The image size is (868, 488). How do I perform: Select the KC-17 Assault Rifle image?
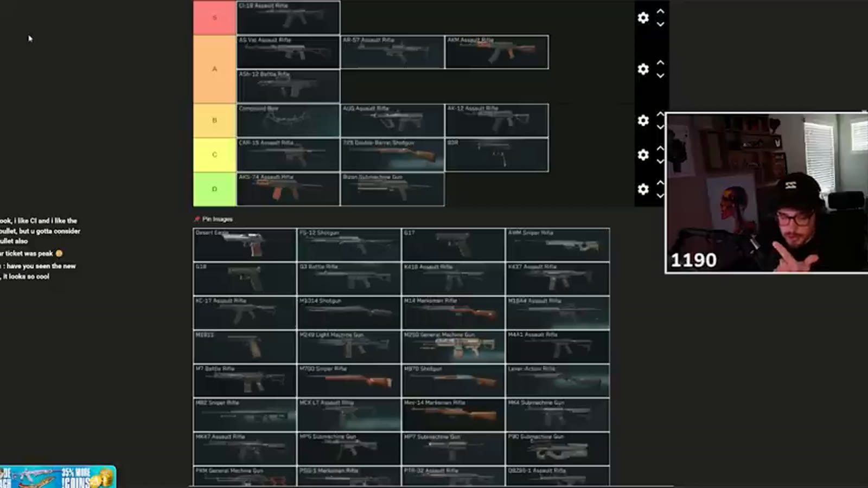[x=245, y=313]
